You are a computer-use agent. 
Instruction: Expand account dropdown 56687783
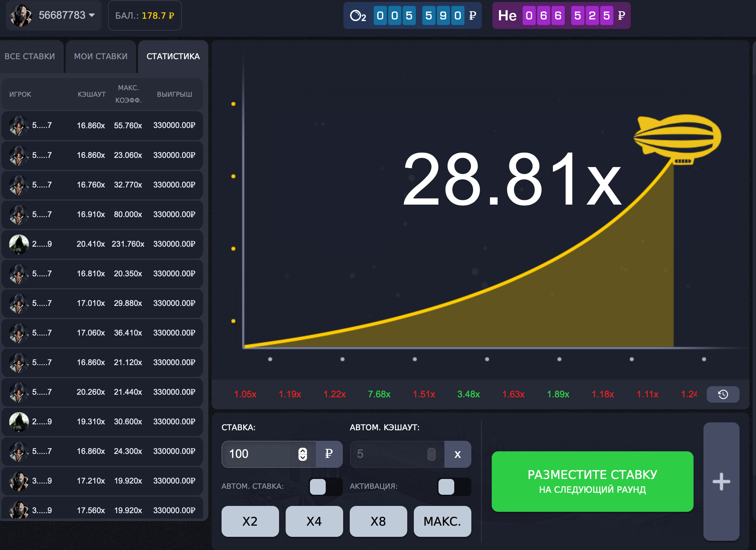click(92, 15)
